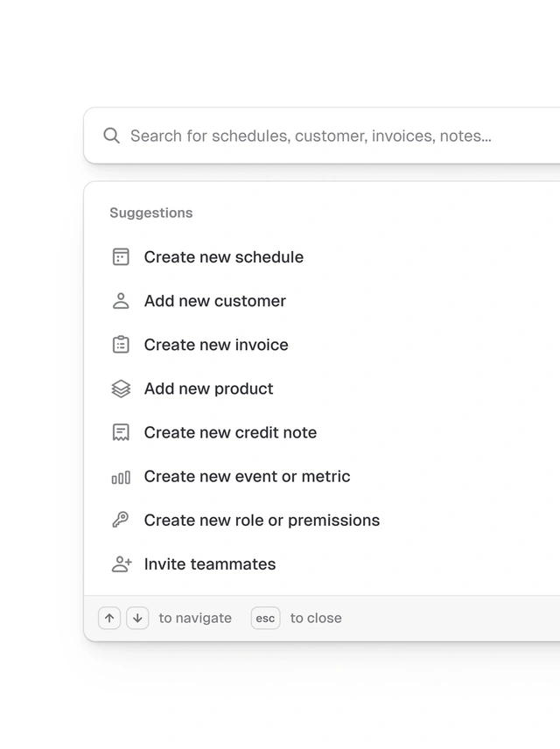
Task: Click the key icon for role or permissions
Action: 121,520
